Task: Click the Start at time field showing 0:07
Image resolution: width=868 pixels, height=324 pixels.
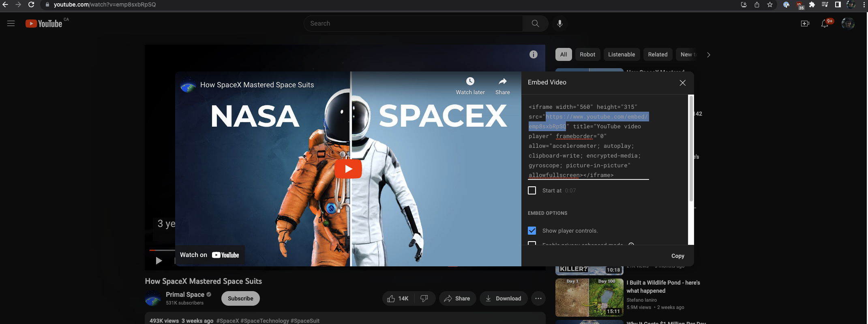Action: [x=570, y=190]
